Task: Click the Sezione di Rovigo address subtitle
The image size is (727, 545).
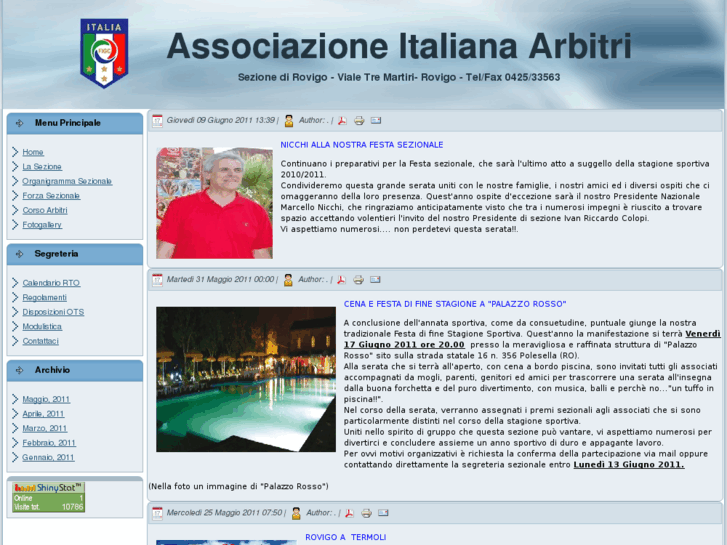Action: point(399,77)
